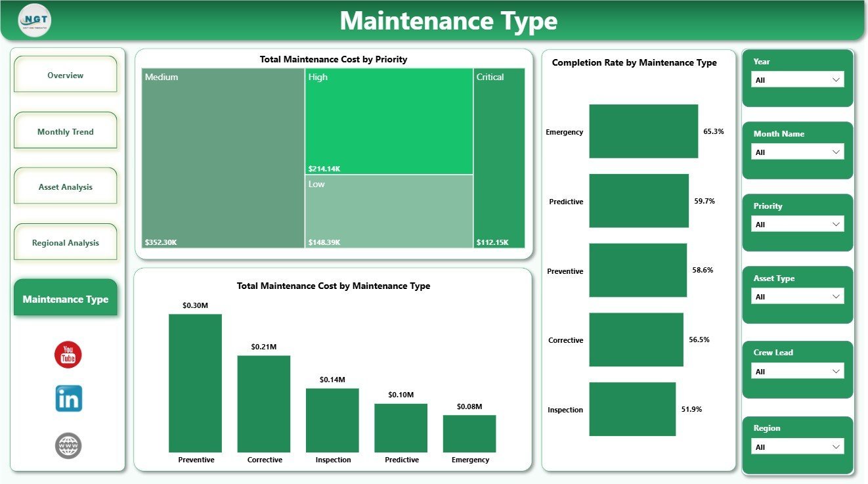Screen dimensions: 868x484
Task: Select the Medium block in the treemap
Action: coord(223,158)
